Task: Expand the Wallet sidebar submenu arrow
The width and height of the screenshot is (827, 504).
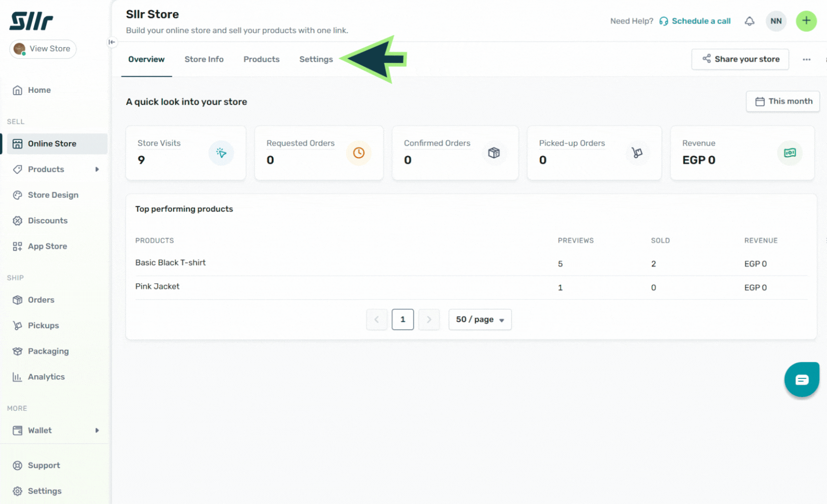Action: [x=97, y=431]
